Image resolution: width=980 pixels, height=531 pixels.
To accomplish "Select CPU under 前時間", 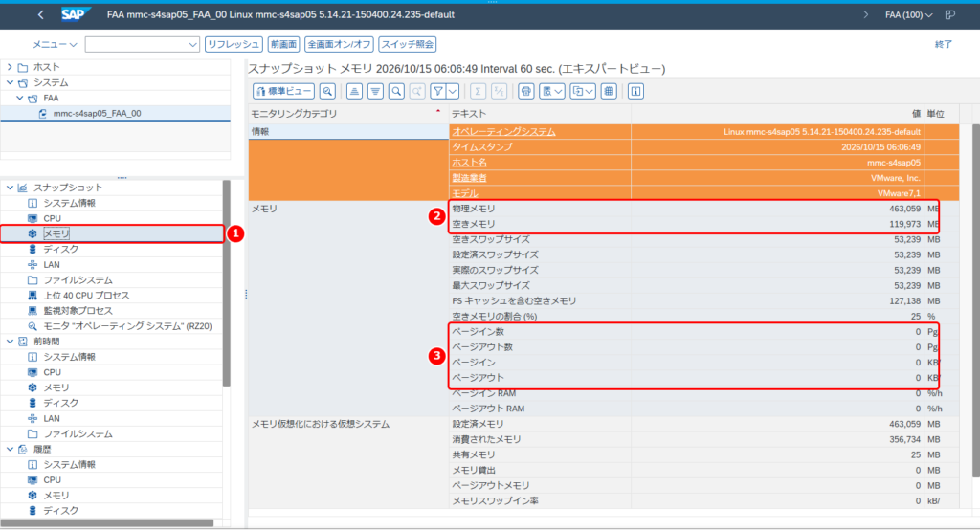I will coord(53,372).
